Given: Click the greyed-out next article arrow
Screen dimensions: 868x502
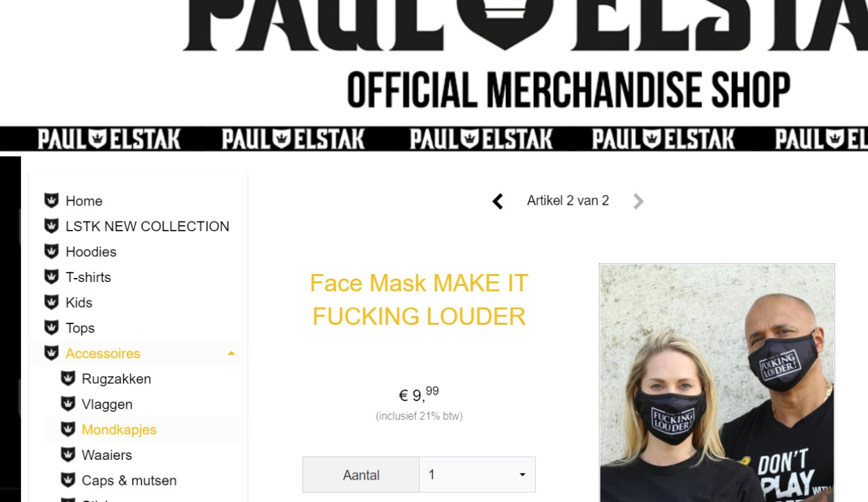Looking at the screenshot, I should coord(638,201).
